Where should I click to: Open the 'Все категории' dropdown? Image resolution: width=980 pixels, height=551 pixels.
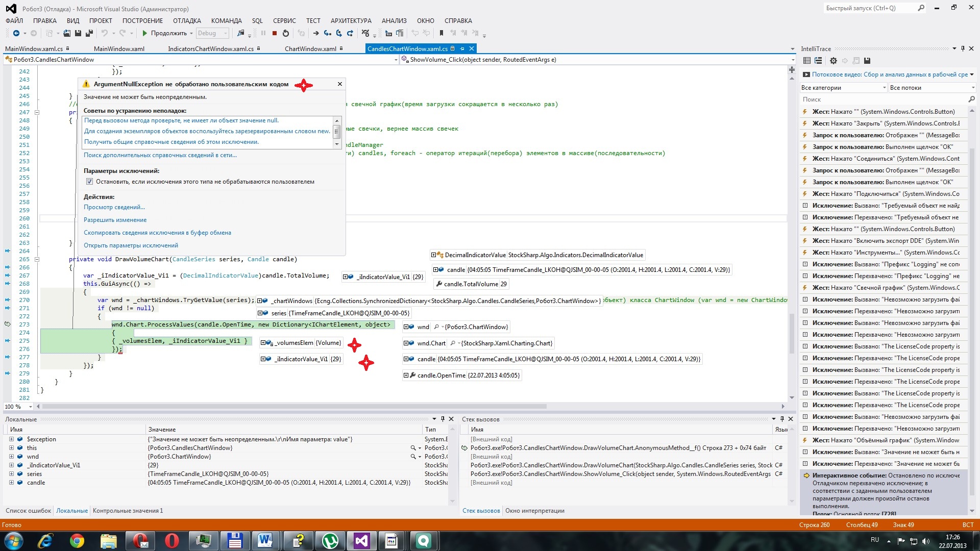point(844,88)
